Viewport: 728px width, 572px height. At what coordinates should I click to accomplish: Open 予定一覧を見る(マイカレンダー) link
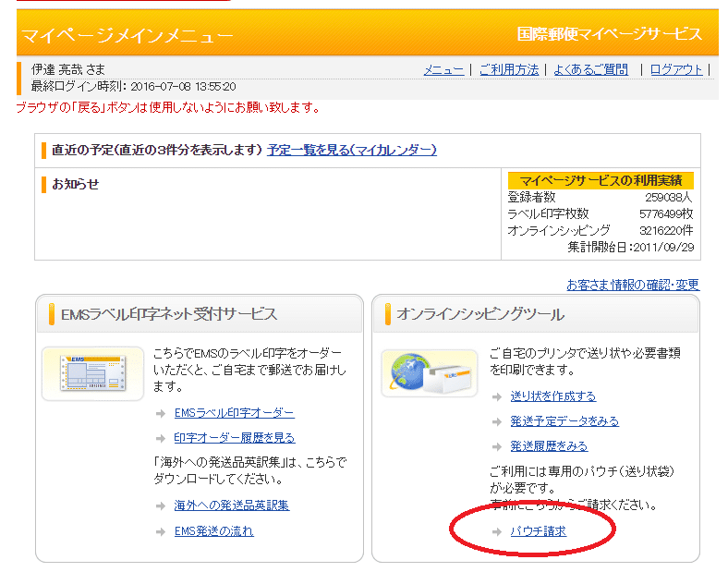pos(352,150)
